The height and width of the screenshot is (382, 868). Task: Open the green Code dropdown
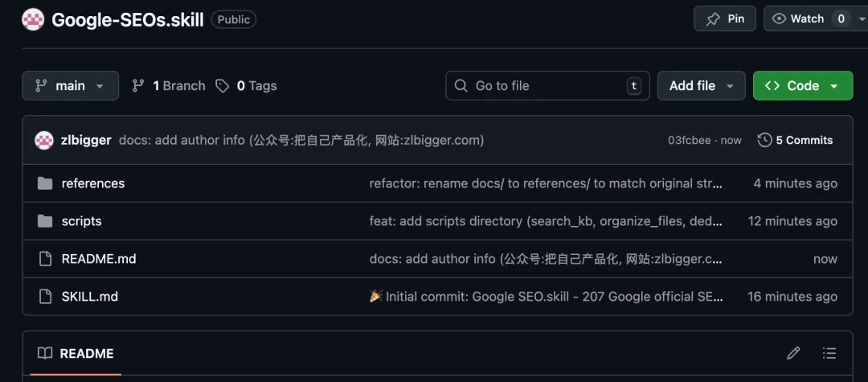click(x=802, y=86)
